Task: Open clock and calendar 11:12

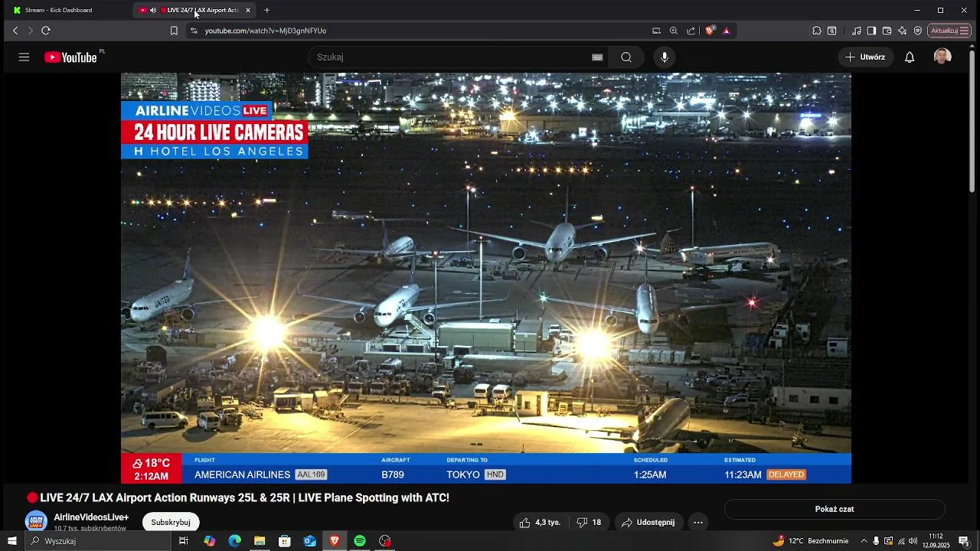Action: (936, 541)
